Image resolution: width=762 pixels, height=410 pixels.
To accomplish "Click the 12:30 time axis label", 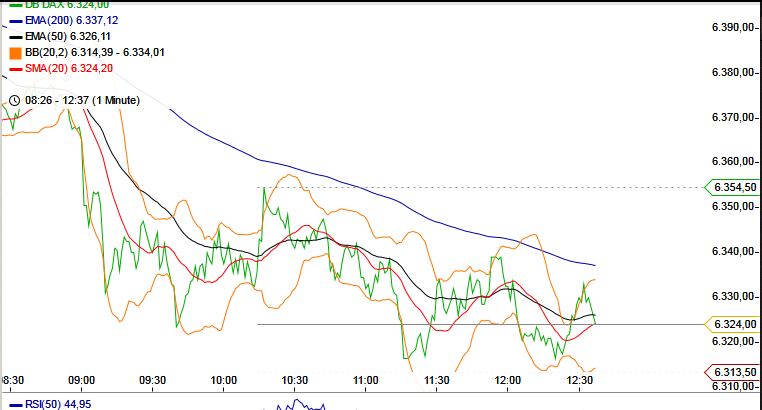I will (x=580, y=380).
